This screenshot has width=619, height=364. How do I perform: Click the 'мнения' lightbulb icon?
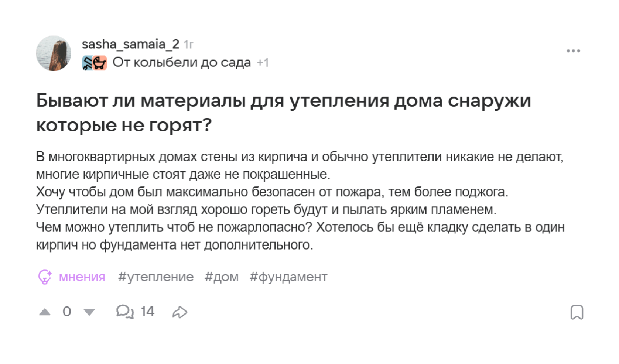point(45,277)
